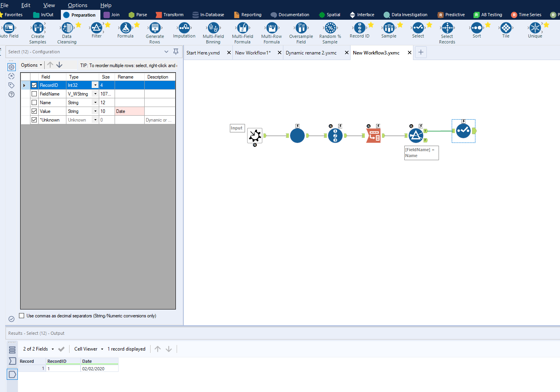Screen dimensions: 560x392
Task: Collapse the Select configuration panel chevron
Action: point(166,51)
